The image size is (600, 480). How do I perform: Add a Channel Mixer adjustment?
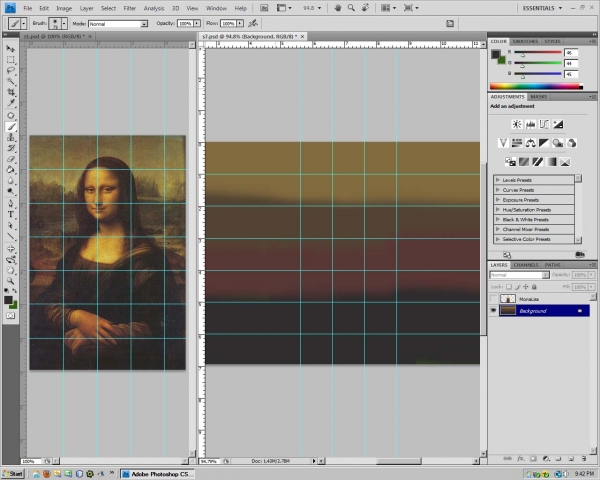pos(571,143)
